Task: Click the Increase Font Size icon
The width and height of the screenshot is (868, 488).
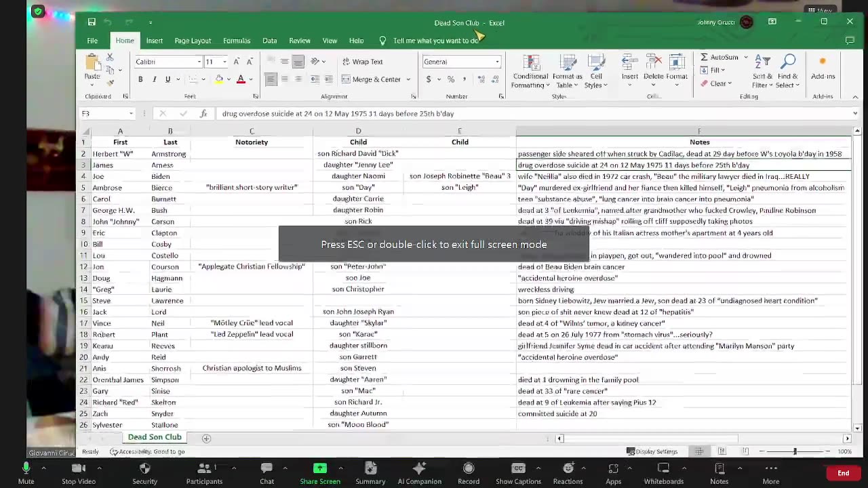Action: 236,62
